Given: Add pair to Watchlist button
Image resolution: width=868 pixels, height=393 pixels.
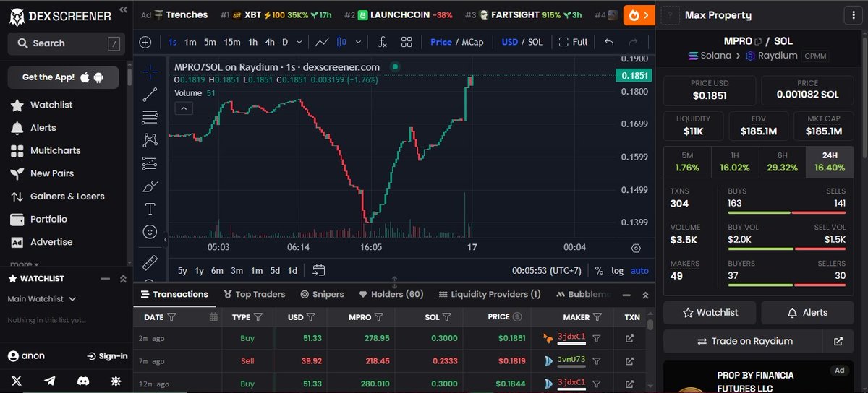Looking at the screenshot, I should [x=710, y=312].
